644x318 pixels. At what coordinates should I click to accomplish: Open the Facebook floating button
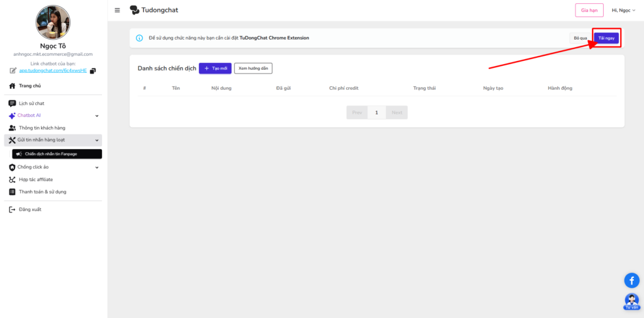[x=631, y=280]
